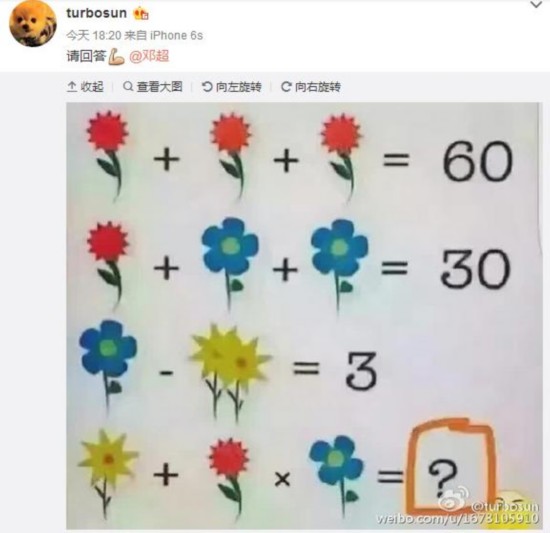550x533 pixels.
Task: Click the question mark in the orange box
Action: 443,479
